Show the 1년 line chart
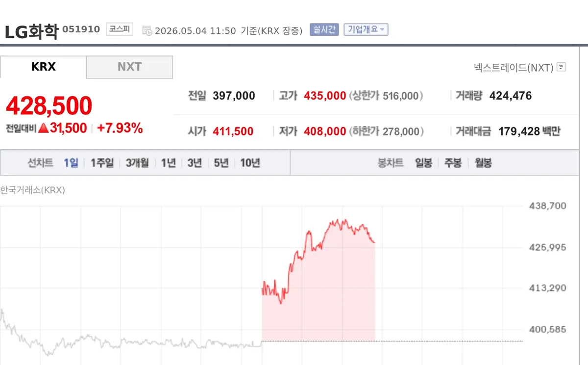 (168, 163)
